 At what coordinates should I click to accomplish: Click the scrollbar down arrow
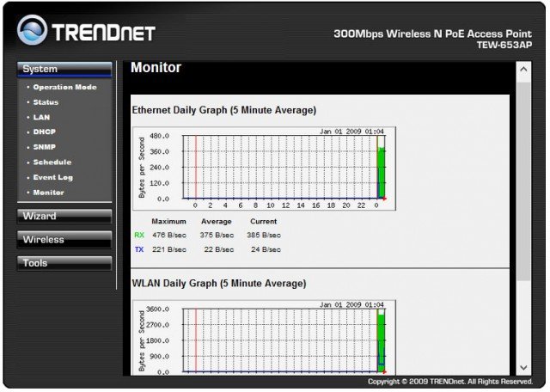click(523, 368)
